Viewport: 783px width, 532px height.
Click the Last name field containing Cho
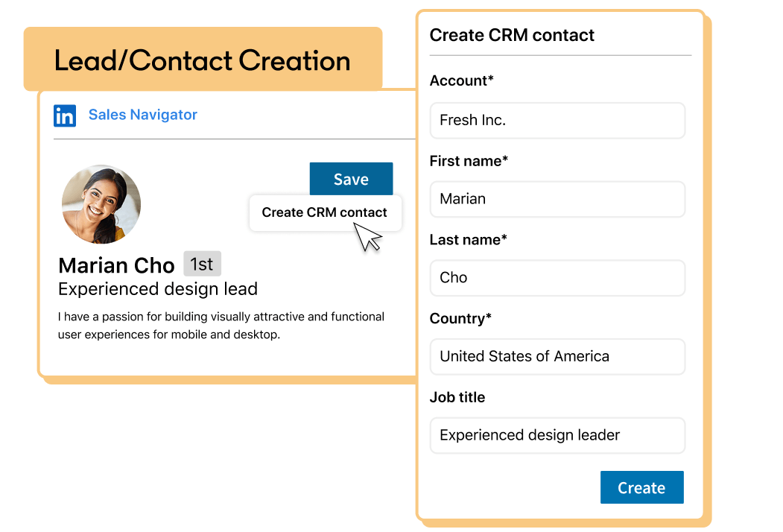557,278
